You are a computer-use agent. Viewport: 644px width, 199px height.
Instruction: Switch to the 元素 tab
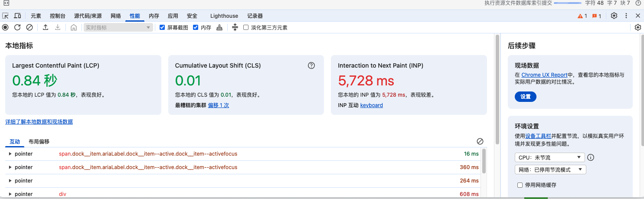[x=36, y=16]
